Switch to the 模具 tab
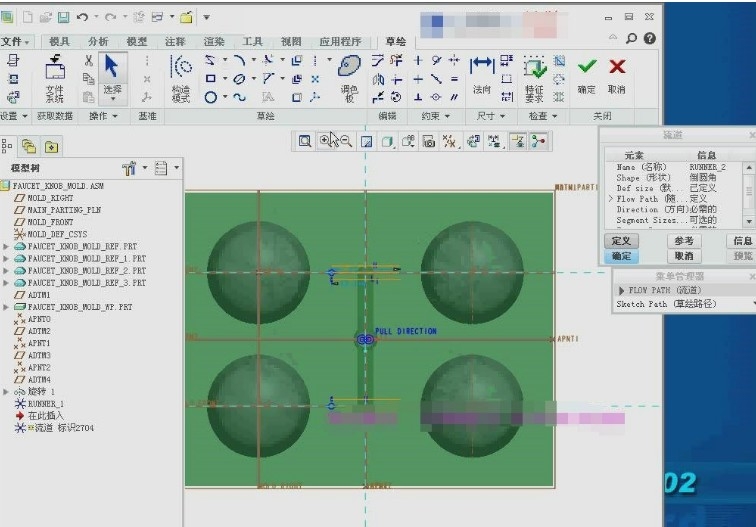 click(x=59, y=42)
